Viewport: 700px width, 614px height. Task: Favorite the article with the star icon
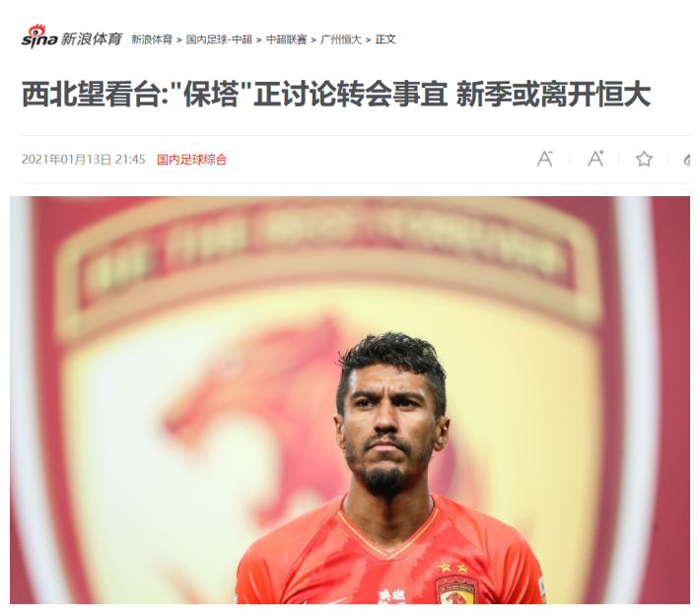coord(644,159)
